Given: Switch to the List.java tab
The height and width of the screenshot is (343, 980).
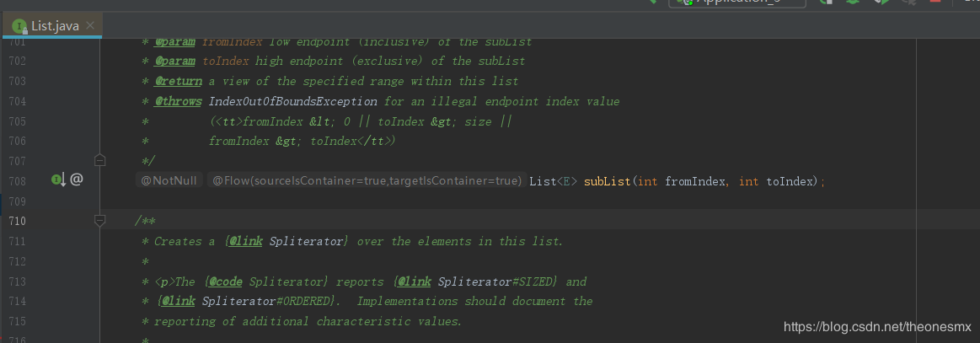Looking at the screenshot, I should [56, 26].
